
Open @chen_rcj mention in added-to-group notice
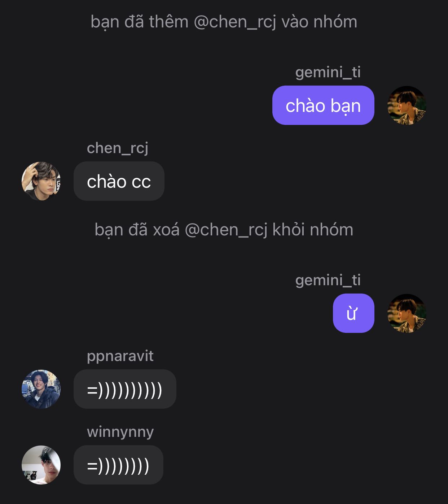[x=235, y=22]
